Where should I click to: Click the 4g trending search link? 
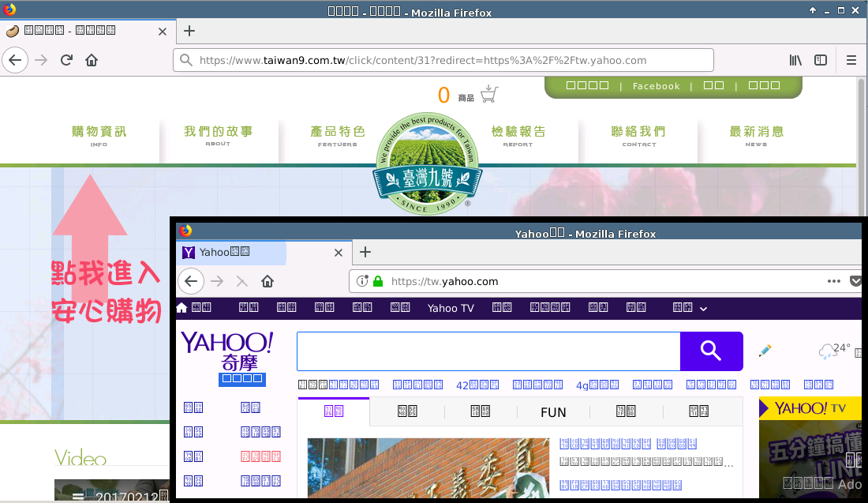[x=597, y=385]
